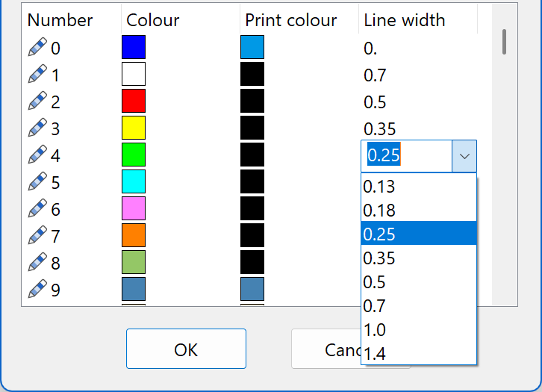
Task: Choose 0.7 in the line width dropdown list
Action: tap(419, 305)
